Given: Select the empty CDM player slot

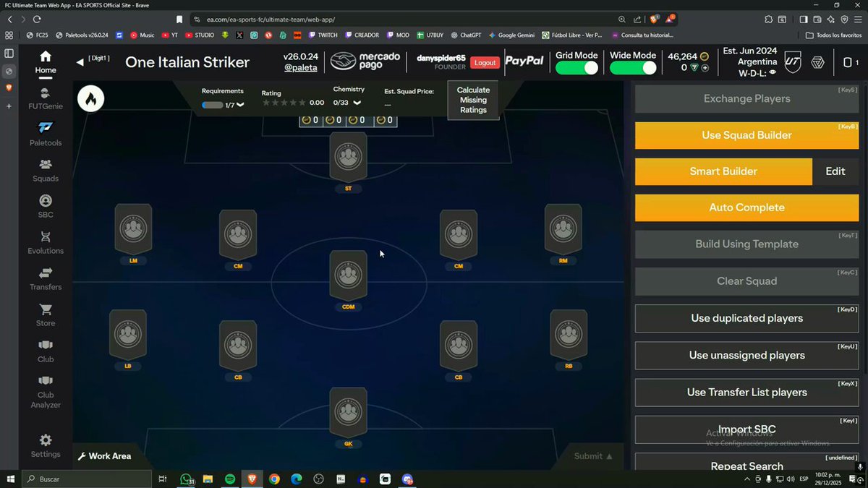Looking at the screenshot, I should [348, 275].
